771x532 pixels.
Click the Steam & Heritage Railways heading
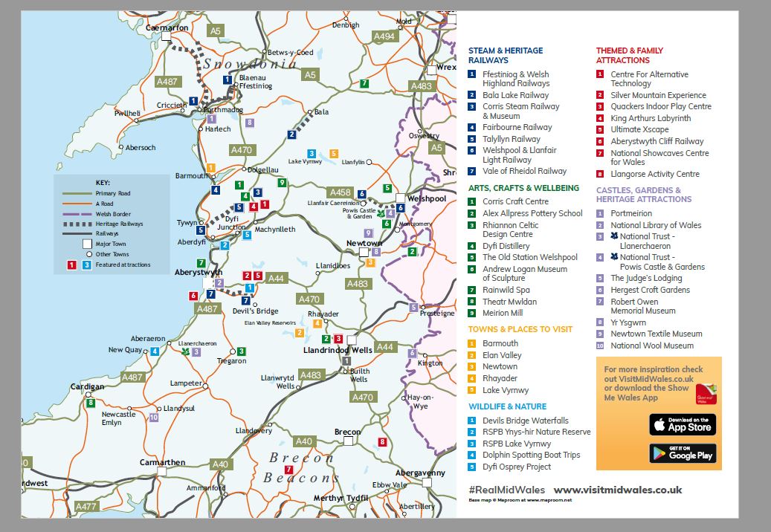tap(506, 55)
